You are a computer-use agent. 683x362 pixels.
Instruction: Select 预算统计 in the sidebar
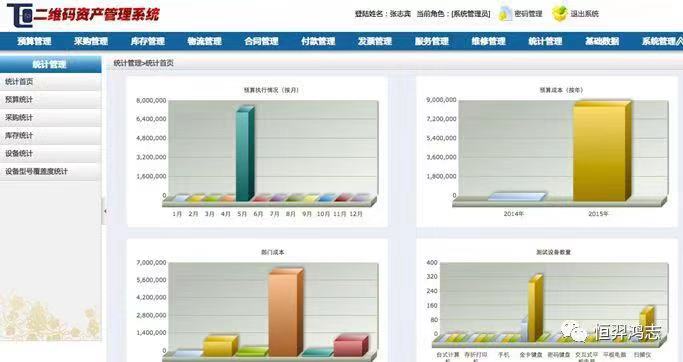(x=51, y=100)
